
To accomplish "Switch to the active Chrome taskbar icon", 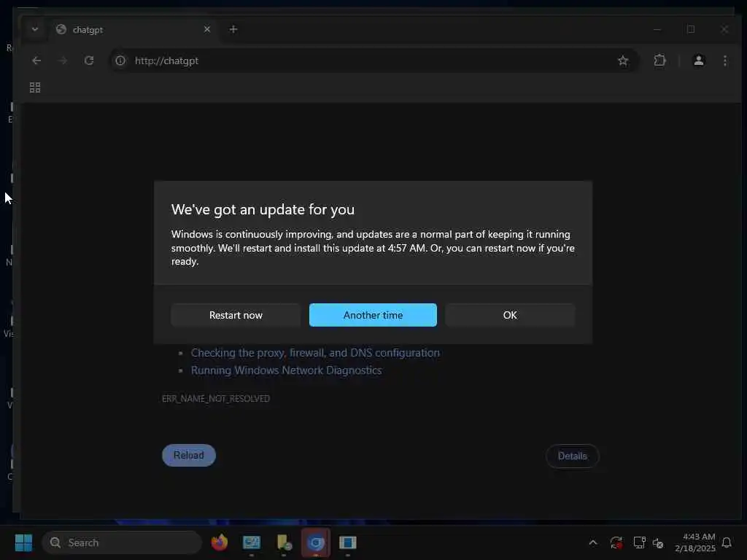I will pyautogui.click(x=315, y=542).
